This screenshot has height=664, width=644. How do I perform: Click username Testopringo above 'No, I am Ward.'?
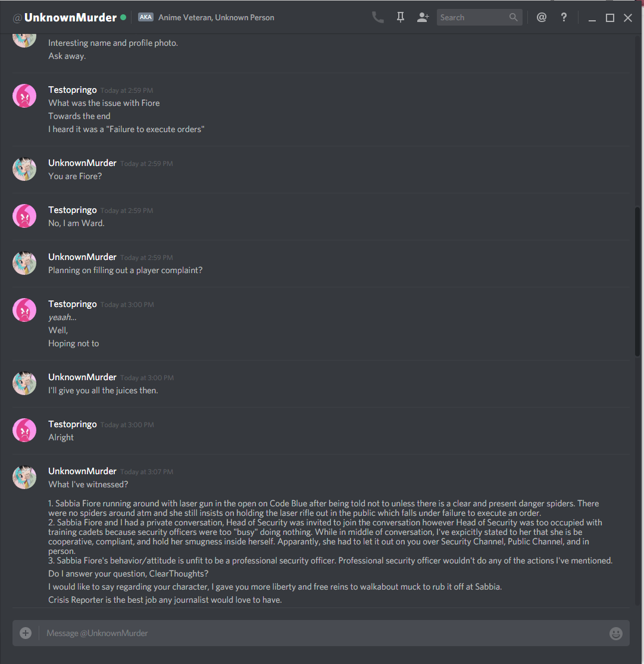pos(73,210)
